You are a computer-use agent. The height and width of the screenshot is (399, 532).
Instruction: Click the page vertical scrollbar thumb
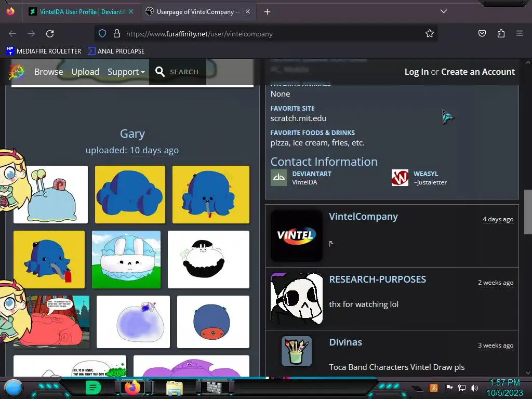(x=528, y=212)
